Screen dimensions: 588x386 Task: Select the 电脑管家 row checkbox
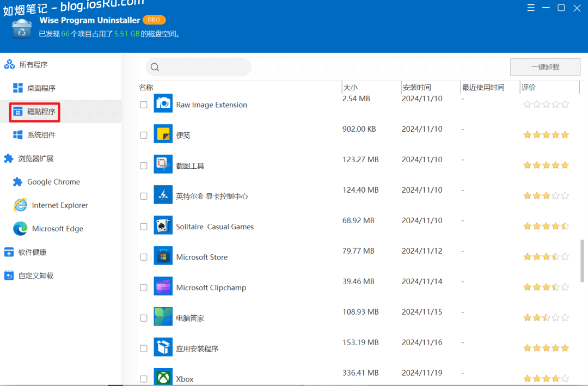(x=144, y=318)
